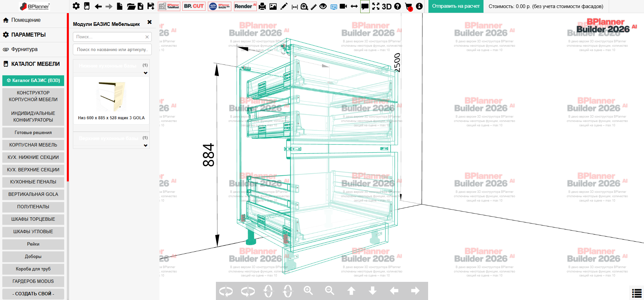Open BPlanner BAZIS module
This screenshot has height=300, width=644.
coord(220,6)
